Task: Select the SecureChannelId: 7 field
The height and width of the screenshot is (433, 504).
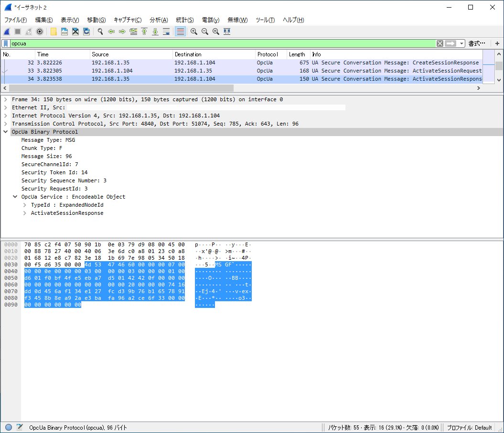Action: (50, 164)
